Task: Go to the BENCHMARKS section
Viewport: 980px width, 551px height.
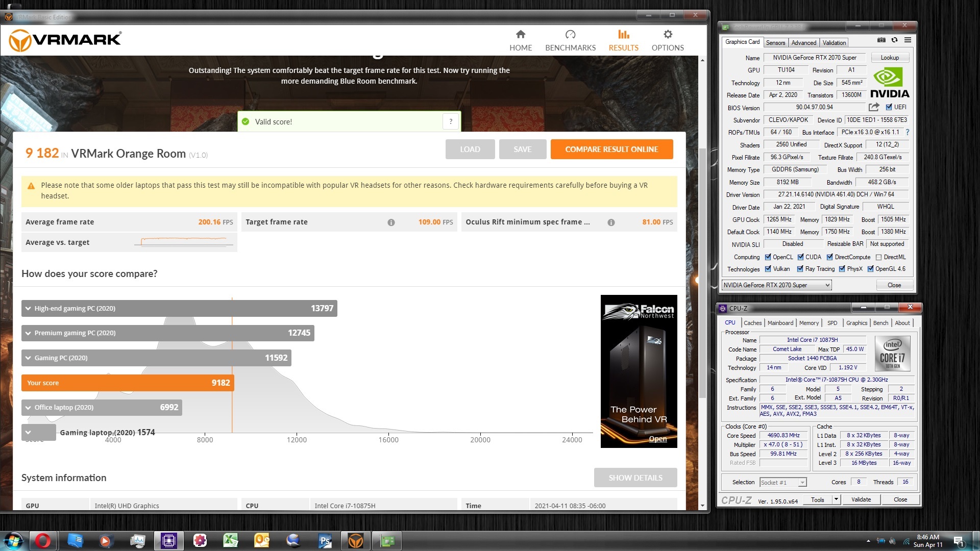Action: click(x=570, y=41)
